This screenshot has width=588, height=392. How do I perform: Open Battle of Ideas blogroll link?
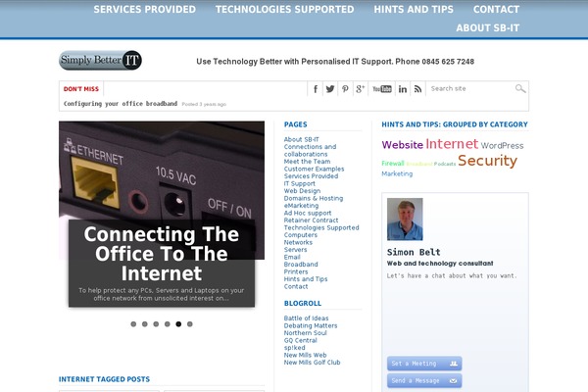click(306, 318)
